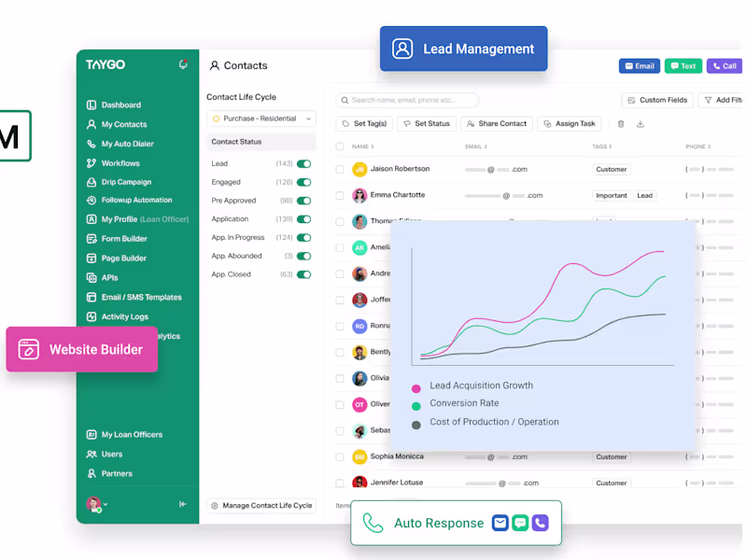Click Auto Response phone handset icon

click(x=373, y=523)
